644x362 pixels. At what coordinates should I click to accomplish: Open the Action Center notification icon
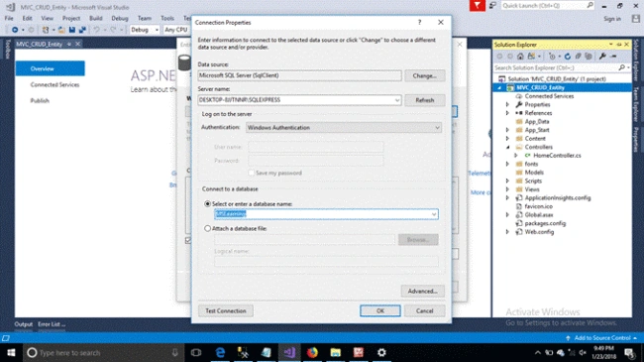(x=629, y=352)
